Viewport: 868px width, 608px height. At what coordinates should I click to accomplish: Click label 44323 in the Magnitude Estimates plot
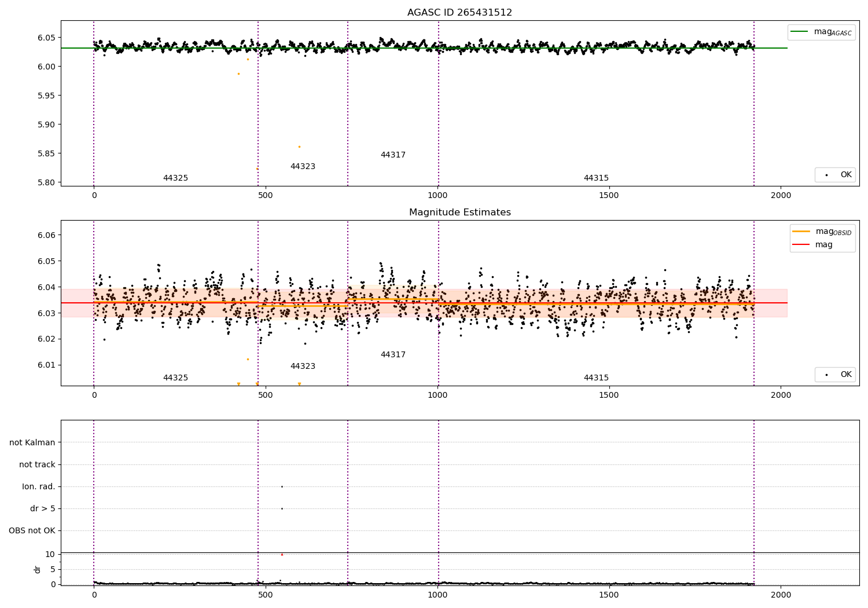coord(303,367)
